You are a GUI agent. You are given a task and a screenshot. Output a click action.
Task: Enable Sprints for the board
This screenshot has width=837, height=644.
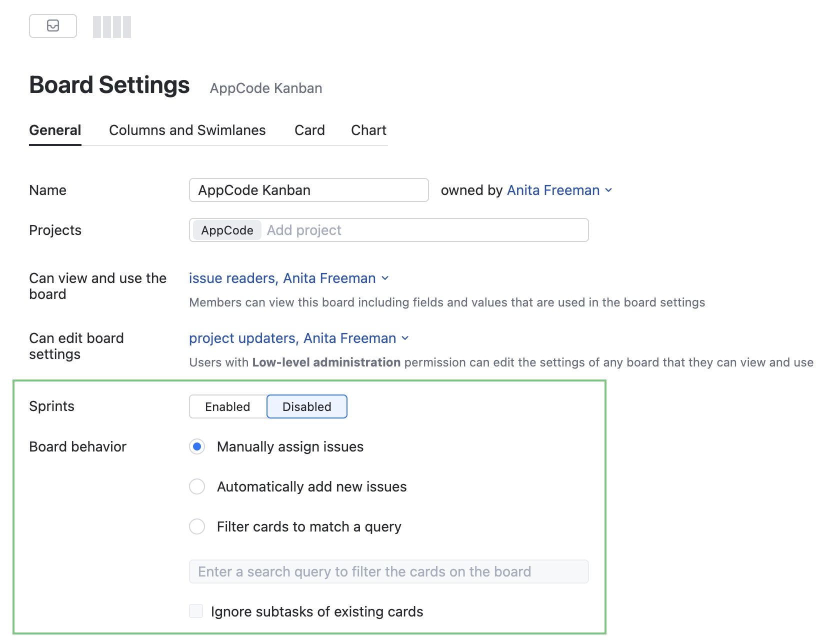coord(227,406)
